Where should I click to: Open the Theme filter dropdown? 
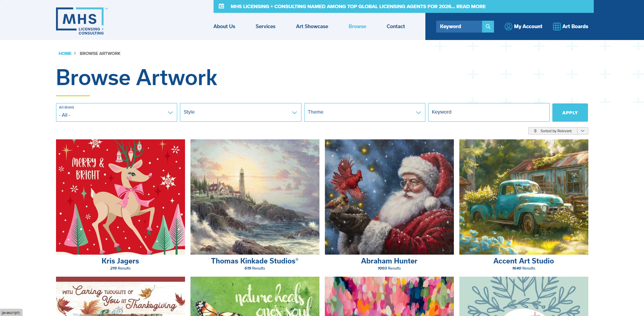pyautogui.click(x=365, y=113)
